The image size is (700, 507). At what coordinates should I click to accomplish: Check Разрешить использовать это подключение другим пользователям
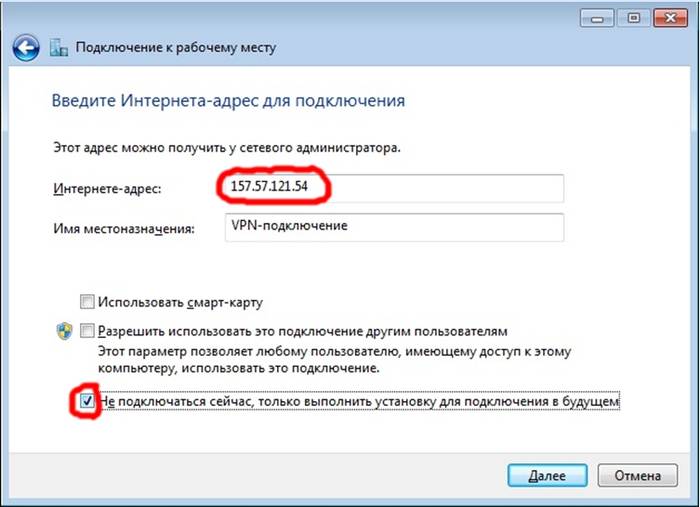click(87, 331)
